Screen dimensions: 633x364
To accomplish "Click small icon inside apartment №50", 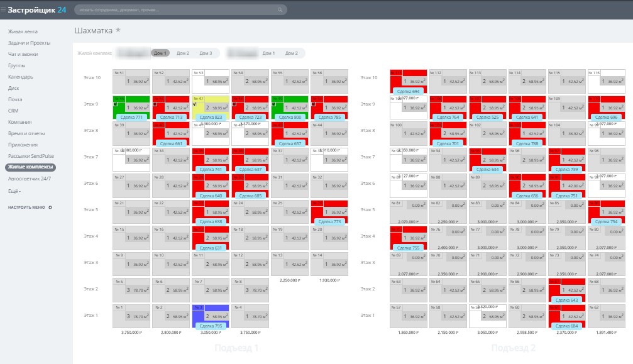I will (313, 104).
